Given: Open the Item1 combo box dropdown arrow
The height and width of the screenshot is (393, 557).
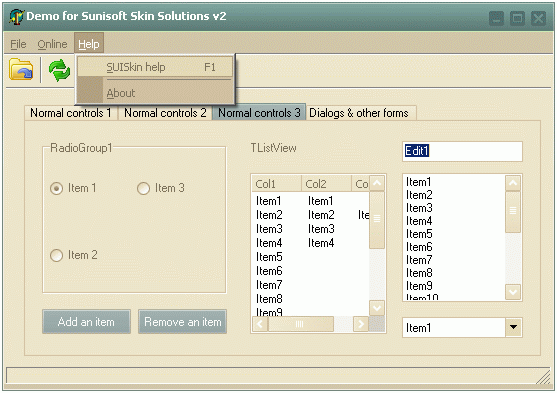Looking at the screenshot, I should click(513, 327).
